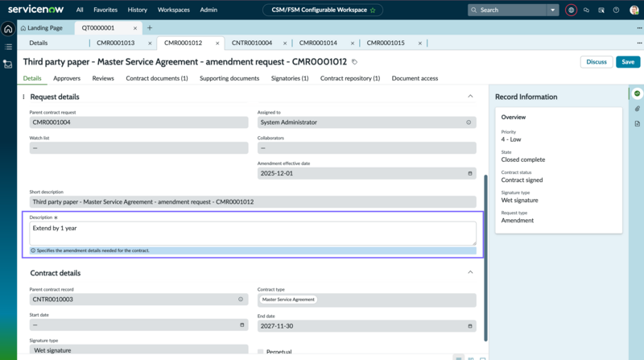This screenshot has height=360, width=644.
Task: Open the help question mark icon
Action: pos(616,10)
